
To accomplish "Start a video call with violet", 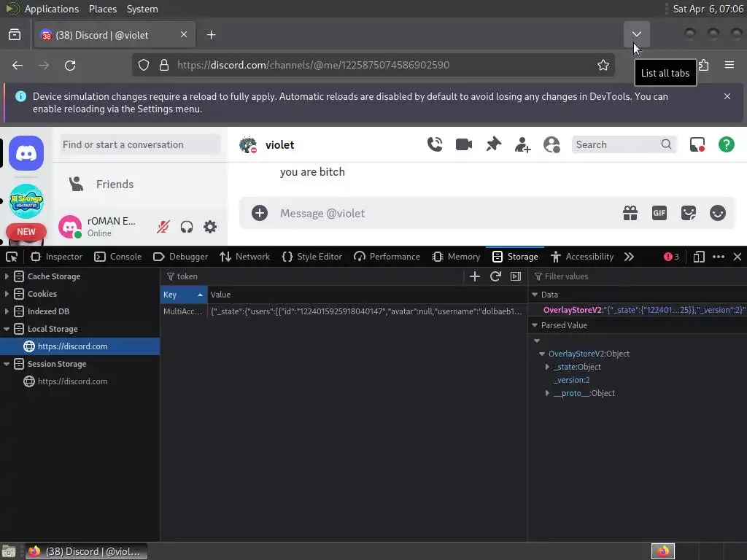I will tap(463, 144).
